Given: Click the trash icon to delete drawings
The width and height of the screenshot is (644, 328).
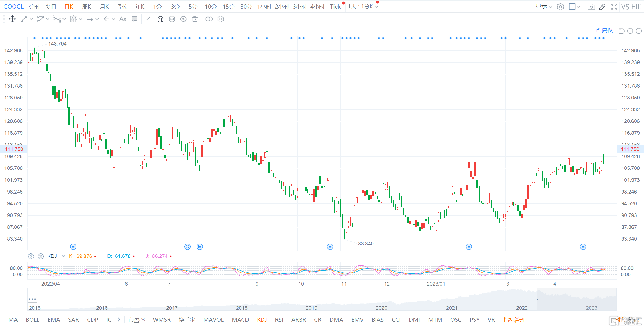Looking at the screenshot, I should pos(195,19).
